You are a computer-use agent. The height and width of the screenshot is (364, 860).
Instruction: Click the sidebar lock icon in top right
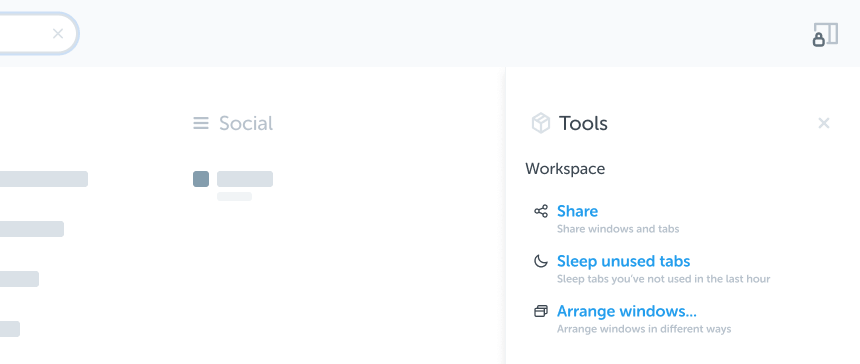[x=825, y=35]
